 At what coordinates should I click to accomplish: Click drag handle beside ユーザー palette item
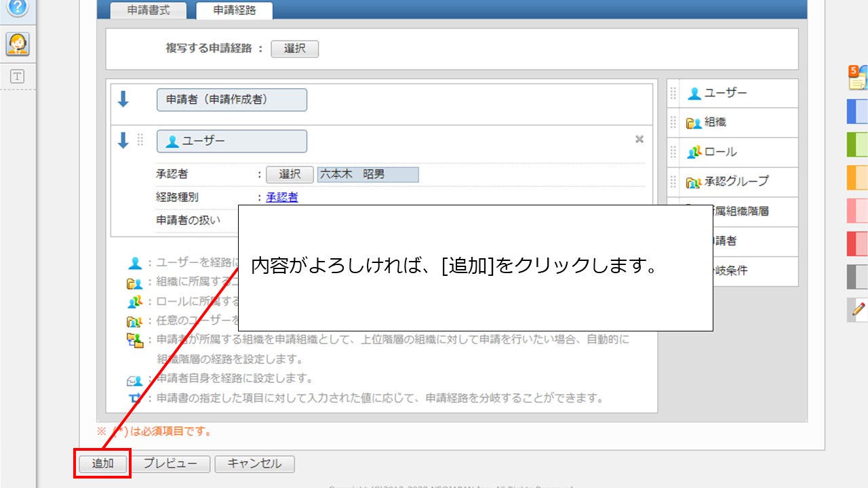click(673, 93)
